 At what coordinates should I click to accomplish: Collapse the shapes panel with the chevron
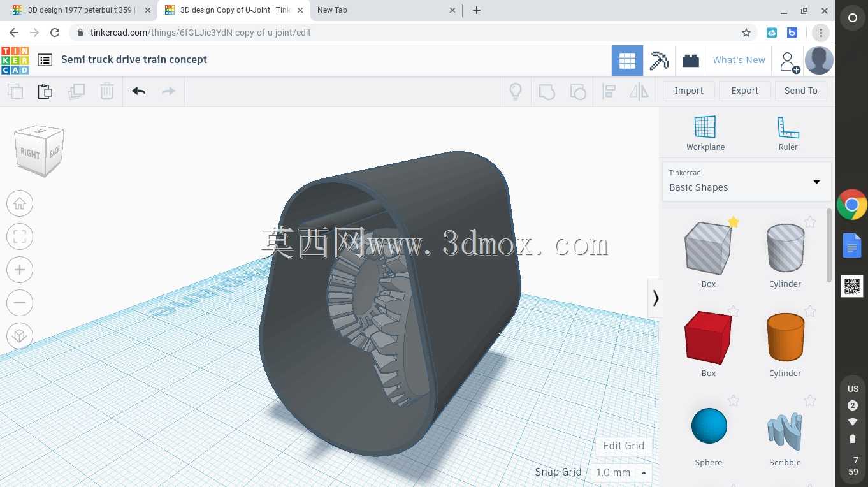(655, 298)
